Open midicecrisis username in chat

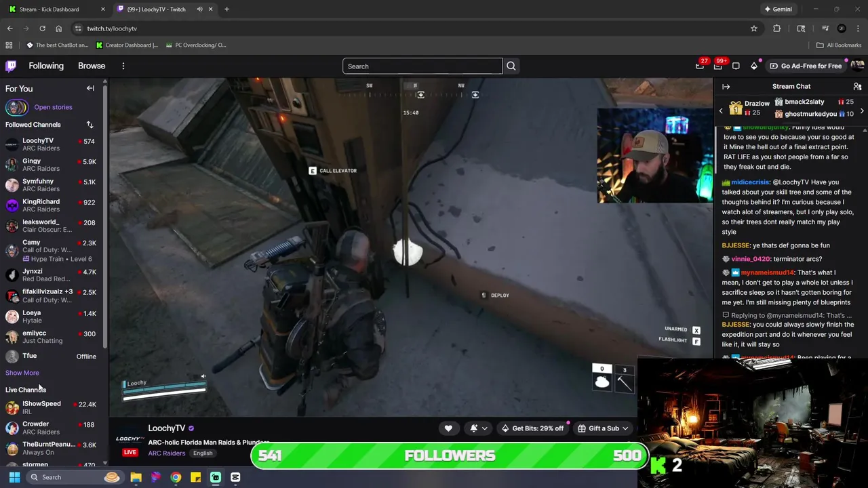click(x=750, y=182)
